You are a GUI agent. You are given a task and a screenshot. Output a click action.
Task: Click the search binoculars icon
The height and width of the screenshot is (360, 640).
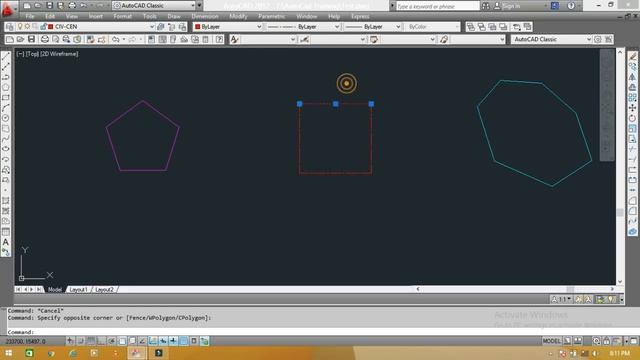click(486, 6)
